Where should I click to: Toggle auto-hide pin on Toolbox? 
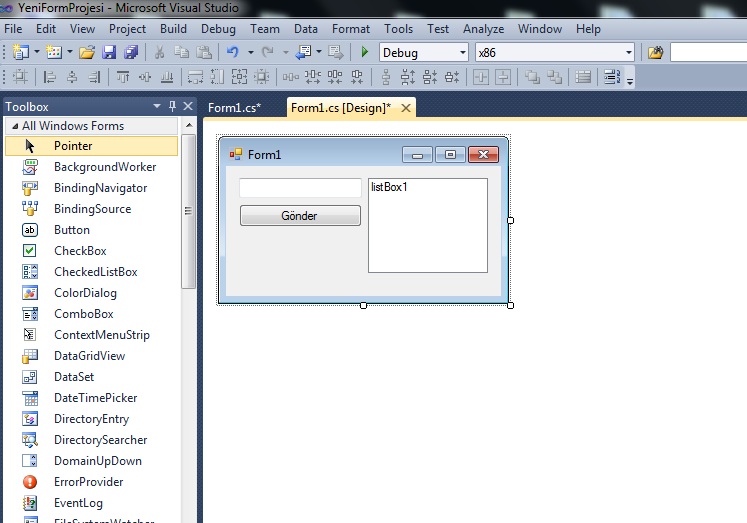(x=172, y=106)
